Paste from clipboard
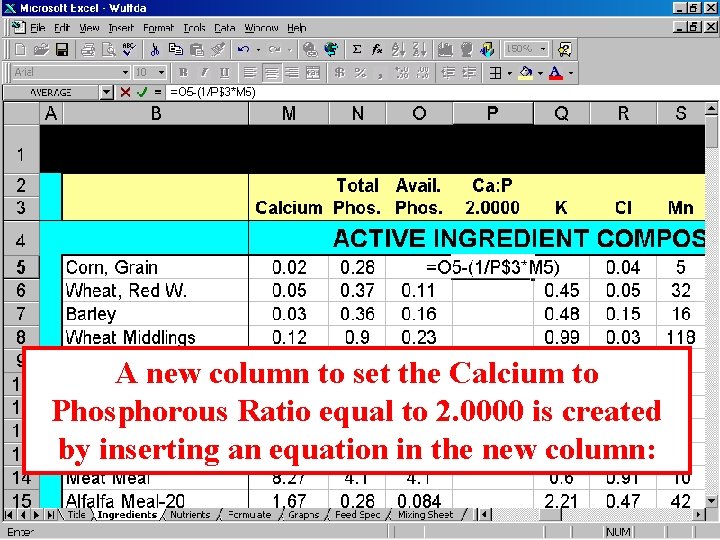The width and height of the screenshot is (720, 540). (x=197, y=49)
